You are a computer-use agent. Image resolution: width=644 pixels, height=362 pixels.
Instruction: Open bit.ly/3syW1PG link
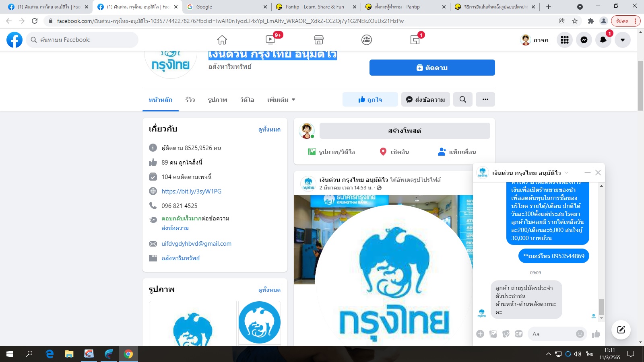tap(192, 191)
